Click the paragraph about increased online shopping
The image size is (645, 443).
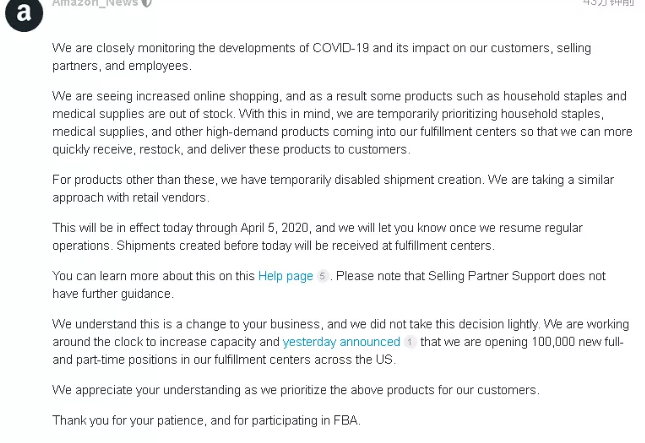(342, 123)
